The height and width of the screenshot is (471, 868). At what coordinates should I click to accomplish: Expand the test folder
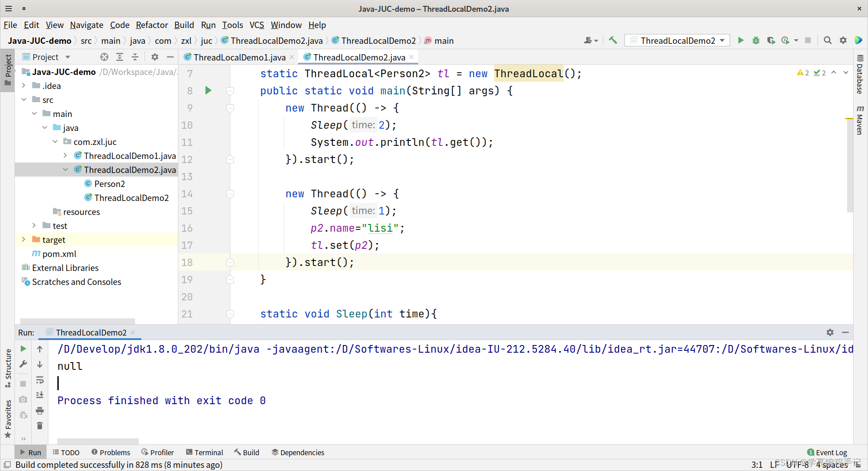pos(34,225)
